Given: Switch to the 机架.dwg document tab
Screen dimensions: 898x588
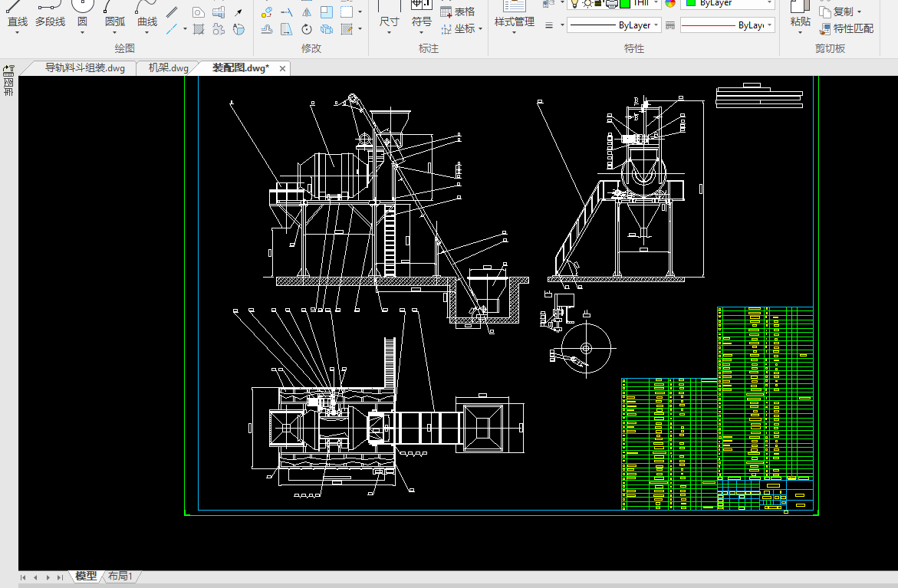Looking at the screenshot, I should coord(168,67).
